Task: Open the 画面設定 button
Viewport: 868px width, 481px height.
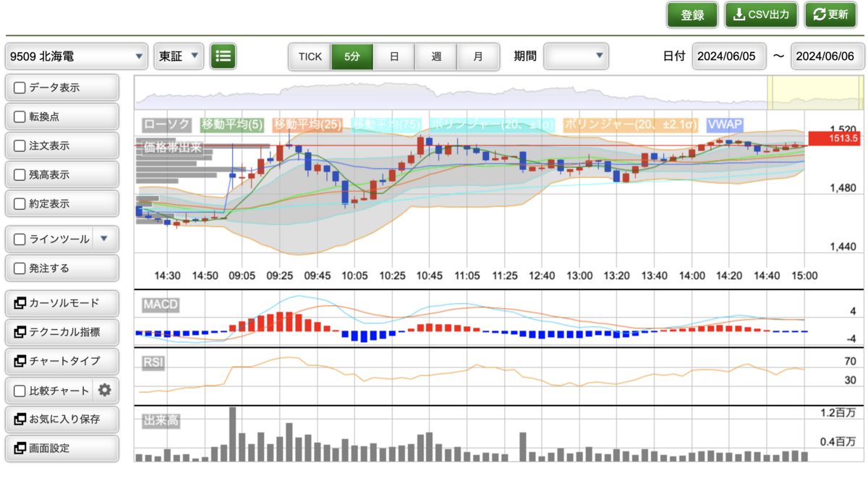Action: pyautogui.click(x=61, y=448)
